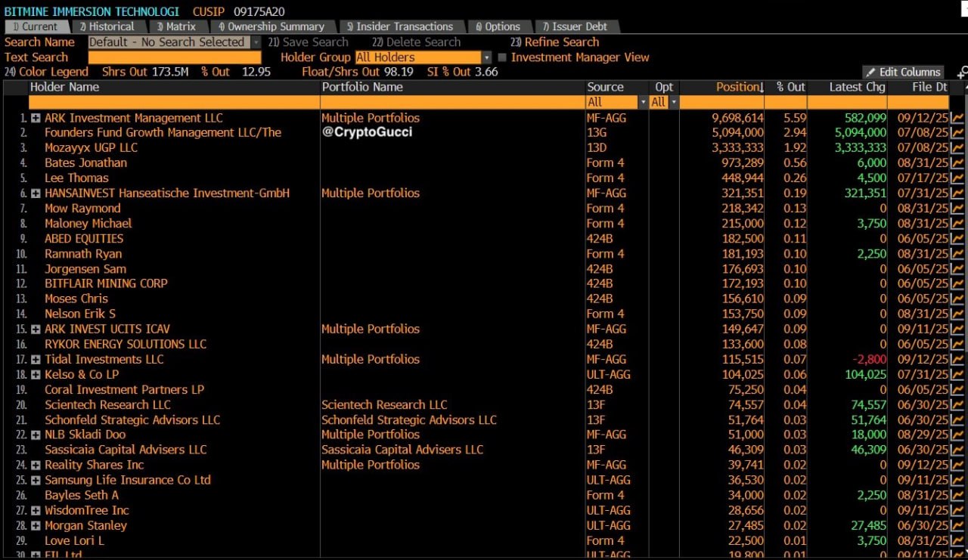Open chart icon for HANSAINVEST row
968x560 pixels.
point(957,193)
